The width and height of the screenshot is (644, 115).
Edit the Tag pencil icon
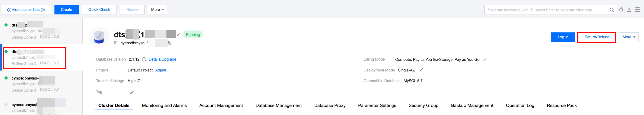click(132, 93)
